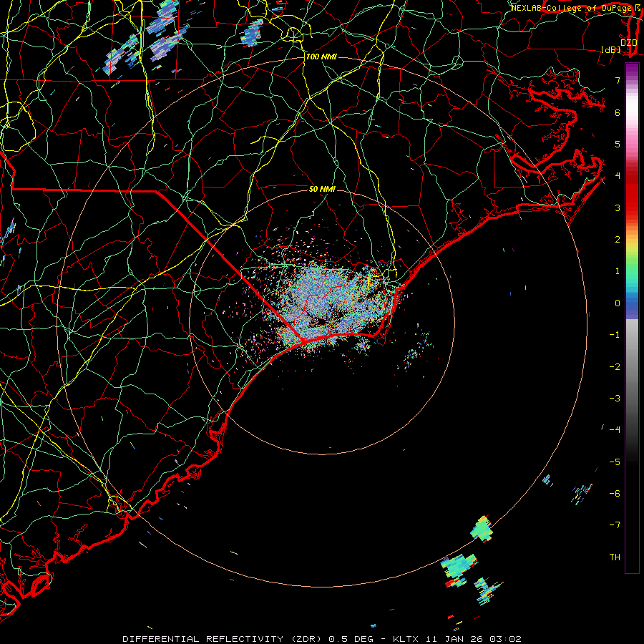Click the DZD label above the scale
Viewport: 644px width, 644px height.
click(x=628, y=43)
